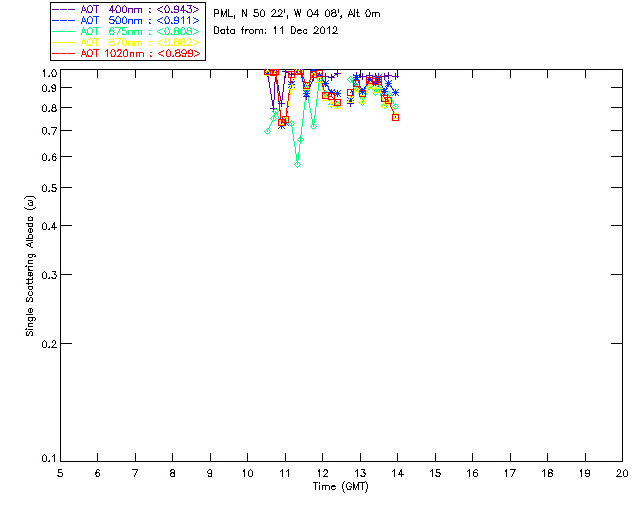Click the y-axis tick label 1.0
The image size is (640, 512).
click(x=49, y=73)
